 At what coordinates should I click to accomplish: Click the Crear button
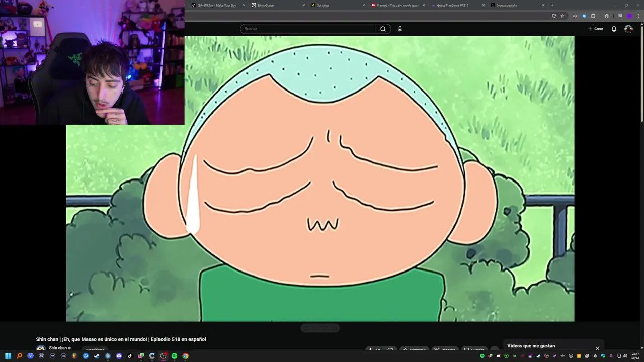click(595, 29)
